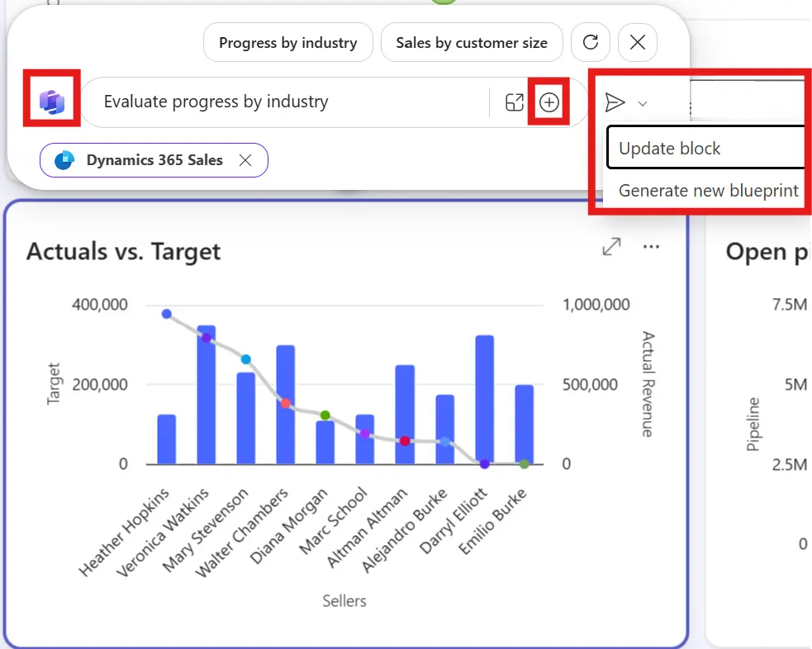
Task: Open the expand prompt editor icon
Action: (x=515, y=102)
